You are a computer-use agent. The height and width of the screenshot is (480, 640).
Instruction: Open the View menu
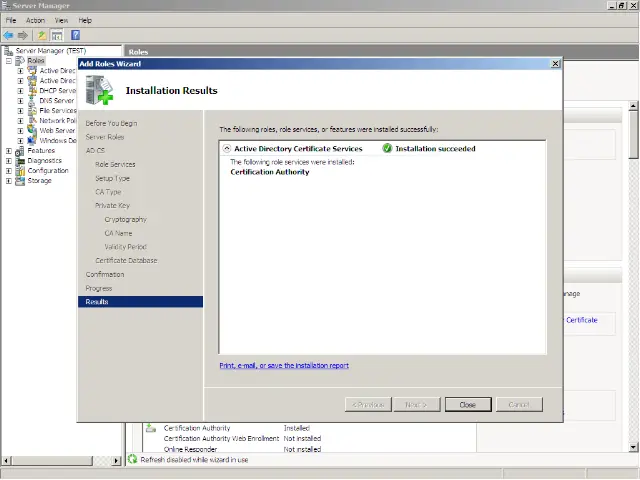(x=62, y=20)
